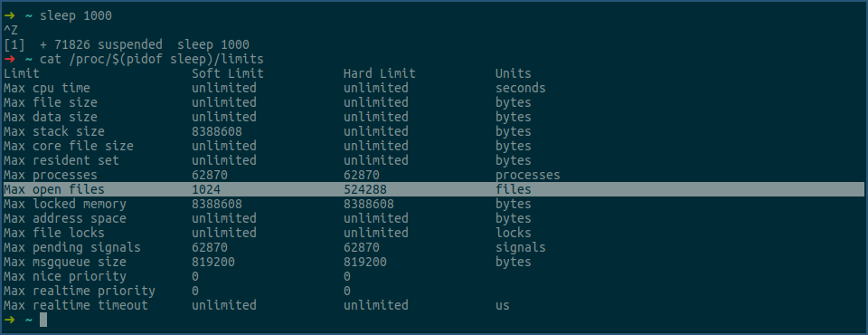Click the 524288 hard limit value
Viewport: 868px width, 335px height.
[x=364, y=189]
